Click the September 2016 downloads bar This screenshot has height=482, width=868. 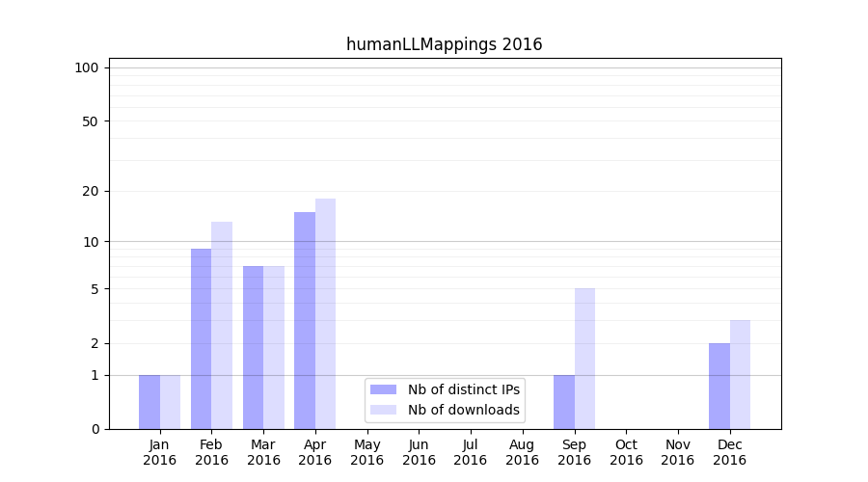click(584, 359)
